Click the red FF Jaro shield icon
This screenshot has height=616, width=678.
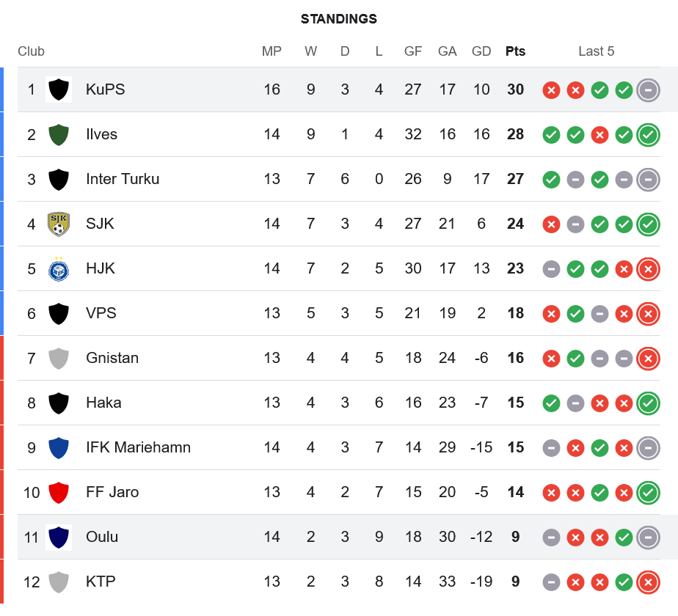tap(59, 492)
